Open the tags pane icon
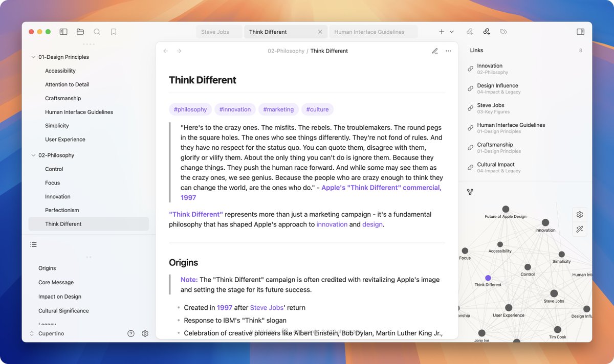 [503, 32]
